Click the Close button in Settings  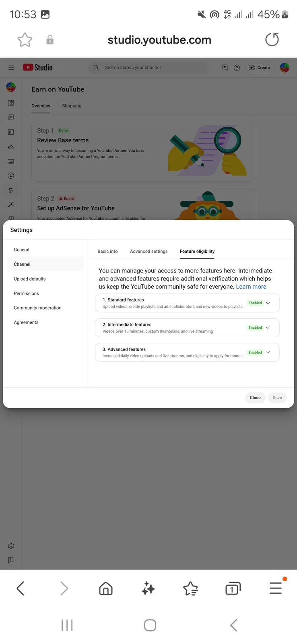pyautogui.click(x=255, y=398)
